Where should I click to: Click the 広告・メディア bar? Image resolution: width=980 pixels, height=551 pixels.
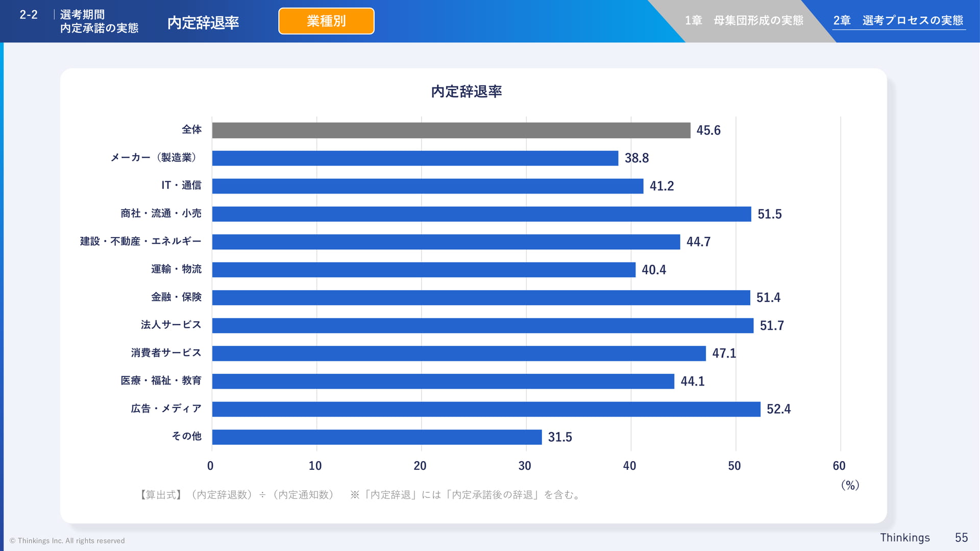(x=486, y=409)
